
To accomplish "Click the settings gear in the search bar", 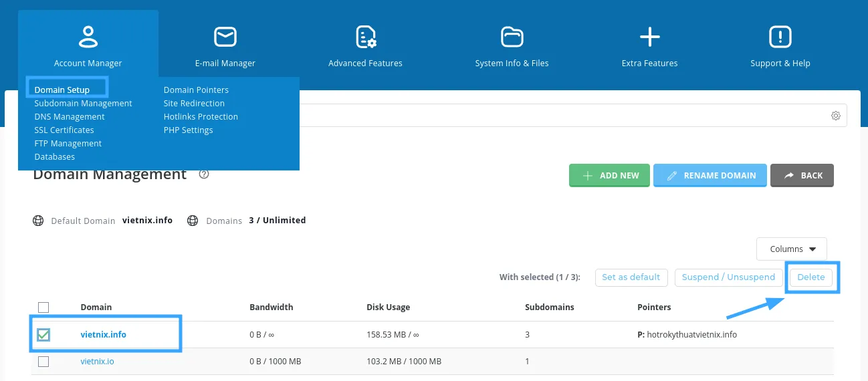I will (836, 116).
